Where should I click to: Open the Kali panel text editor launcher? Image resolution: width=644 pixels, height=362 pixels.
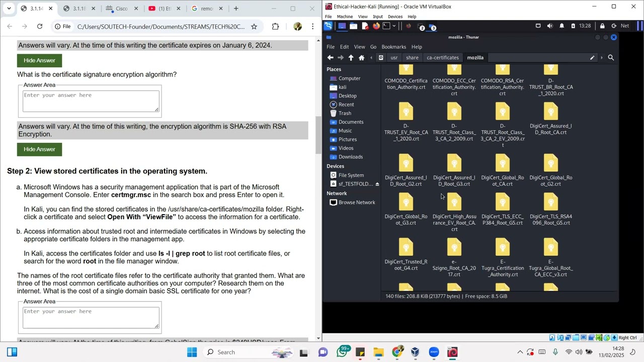(x=365, y=26)
